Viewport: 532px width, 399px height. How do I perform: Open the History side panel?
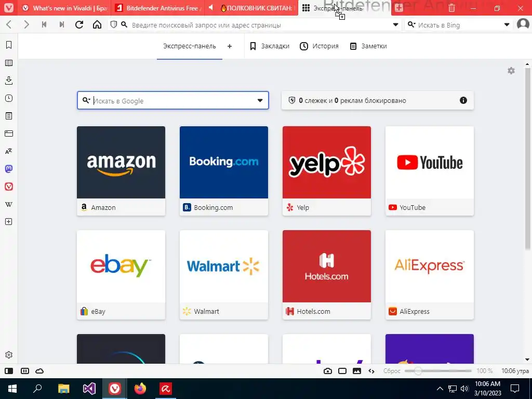tap(9, 98)
